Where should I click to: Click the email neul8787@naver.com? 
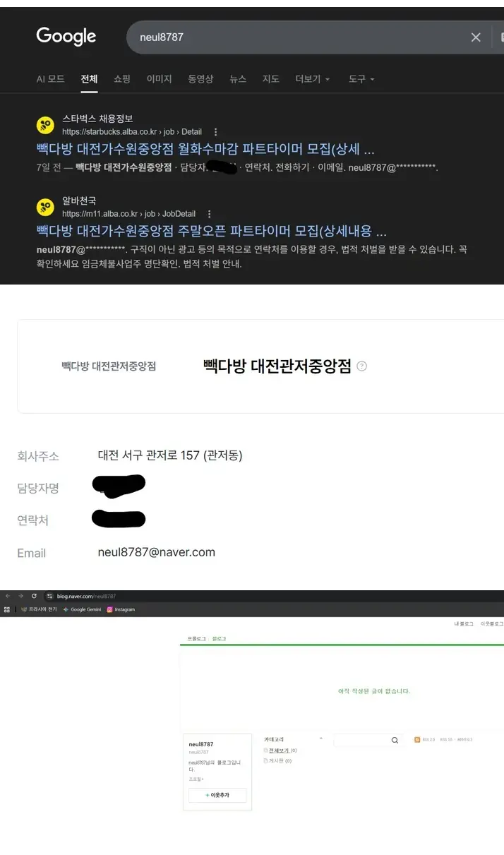tap(157, 552)
